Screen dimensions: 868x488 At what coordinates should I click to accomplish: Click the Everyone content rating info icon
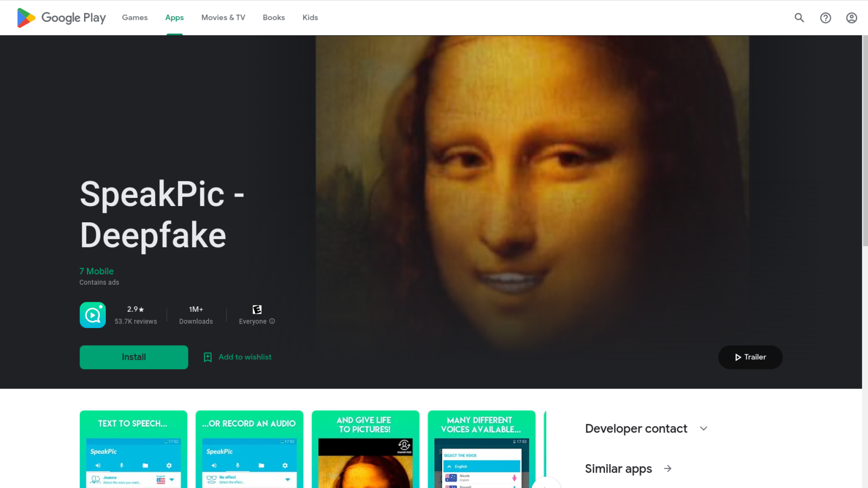[272, 321]
